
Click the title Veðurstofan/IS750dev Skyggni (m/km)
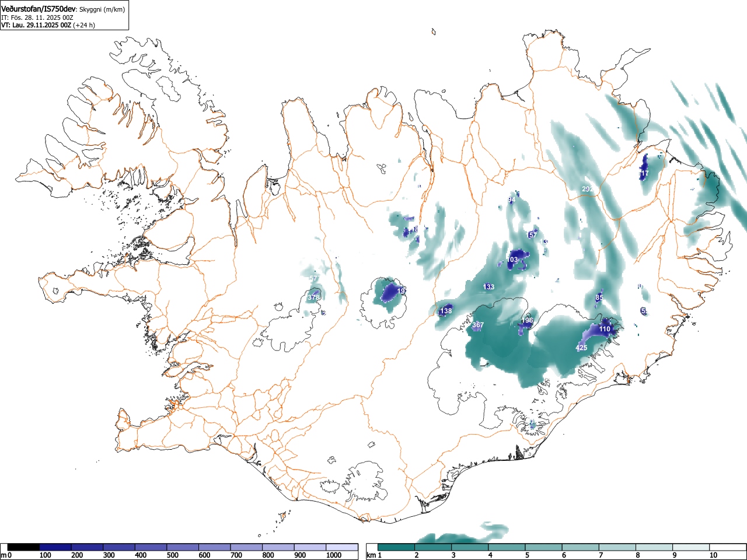63,9
